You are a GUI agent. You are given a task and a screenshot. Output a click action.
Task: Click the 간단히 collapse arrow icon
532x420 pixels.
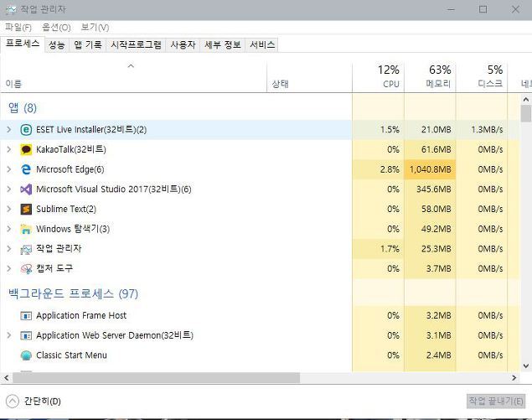click(13, 402)
